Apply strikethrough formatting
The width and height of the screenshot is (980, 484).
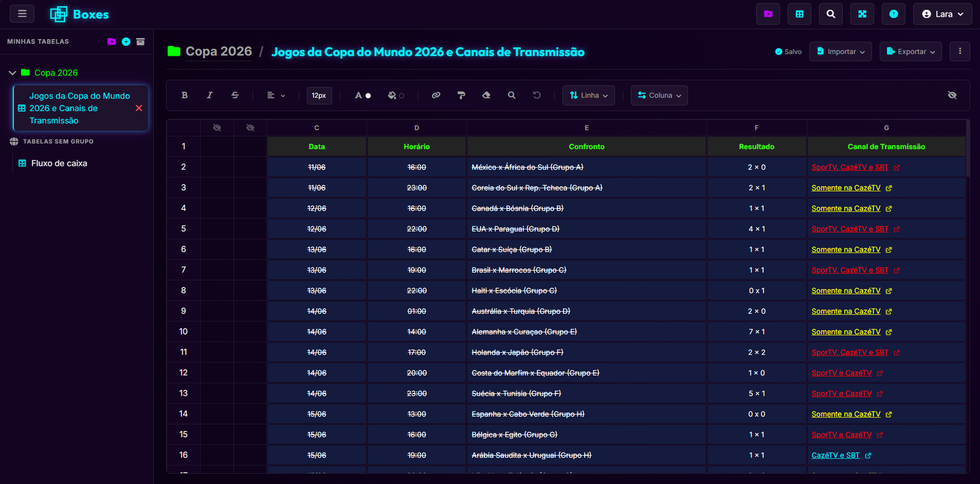click(x=235, y=96)
